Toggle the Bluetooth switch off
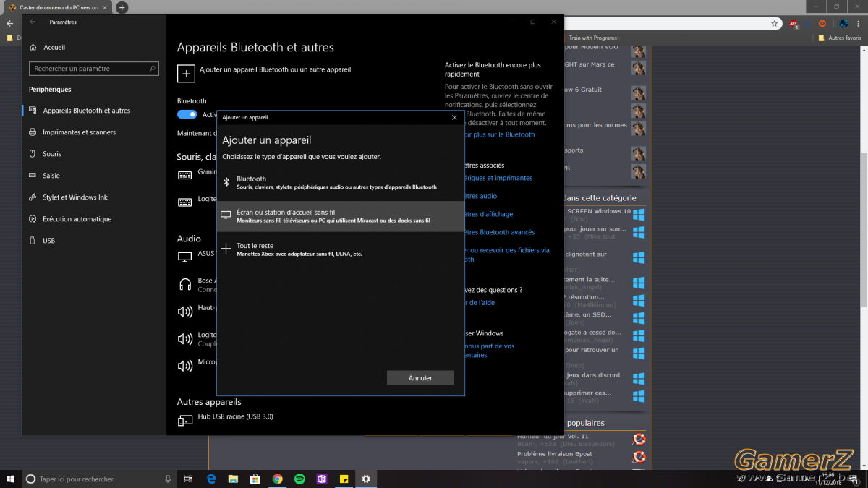 (x=187, y=114)
